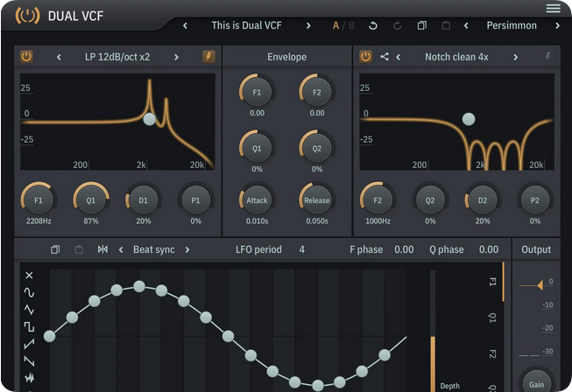Toggle filter 2 lightning bolt icon
Viewport: 572px width, 392px height.
(547, 56)
